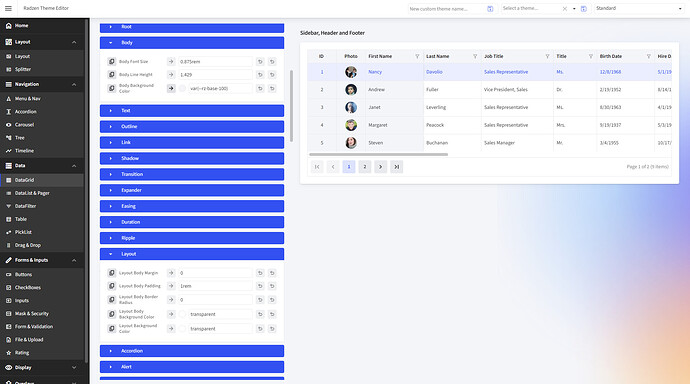690x384 pixels.
Task: Click the copy icon for Layout Body Border Radius
Action: click(112, 300)
